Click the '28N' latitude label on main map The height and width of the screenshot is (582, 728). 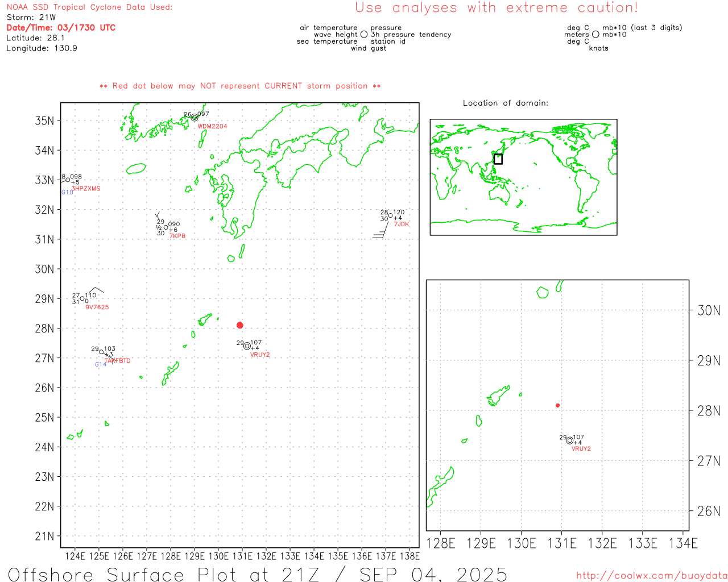[x=44, y=329]
